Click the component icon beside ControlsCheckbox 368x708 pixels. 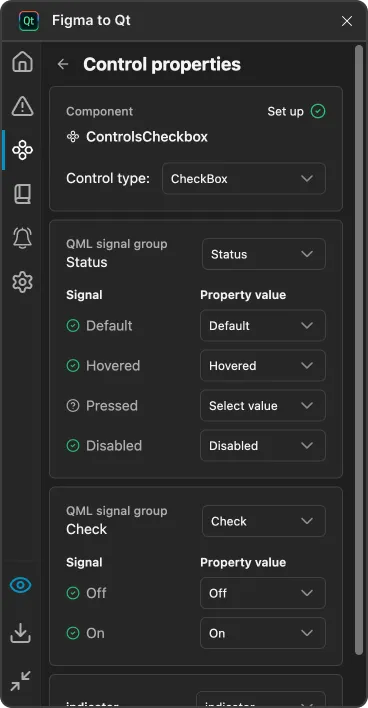tap(73, 137)
